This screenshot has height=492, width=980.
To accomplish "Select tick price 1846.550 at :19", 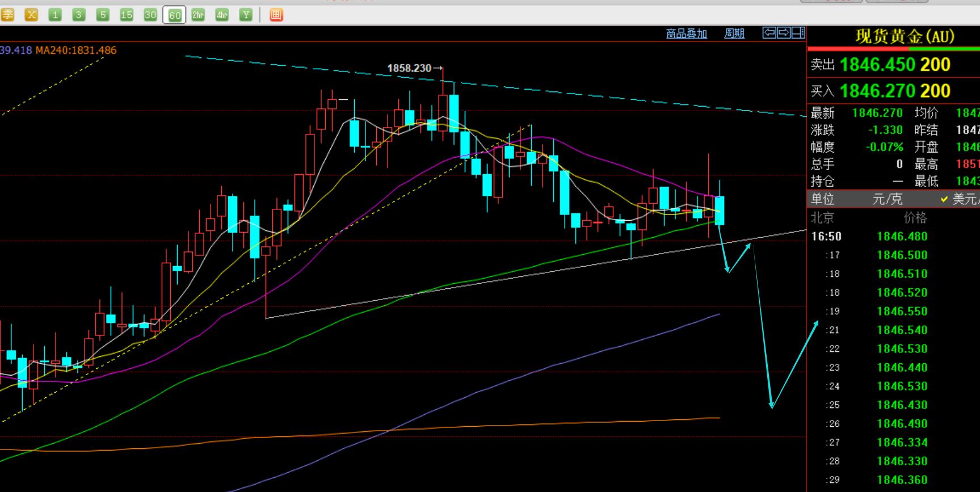I will (x=902, y=312).
